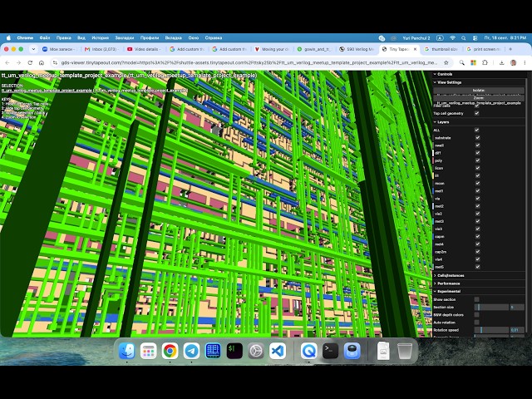Collapse the View Settings section

point(480,82)
